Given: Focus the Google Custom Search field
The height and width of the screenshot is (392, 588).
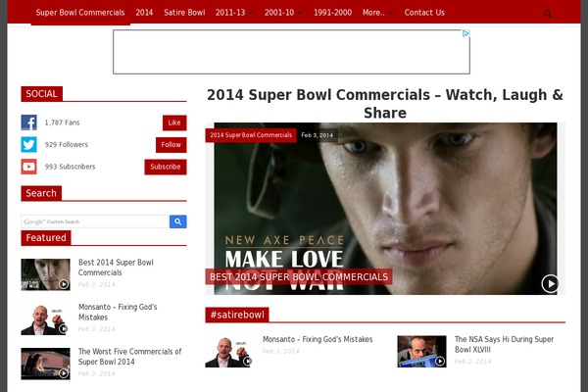Looking at the screenshot, I should [x=94, y=221].
